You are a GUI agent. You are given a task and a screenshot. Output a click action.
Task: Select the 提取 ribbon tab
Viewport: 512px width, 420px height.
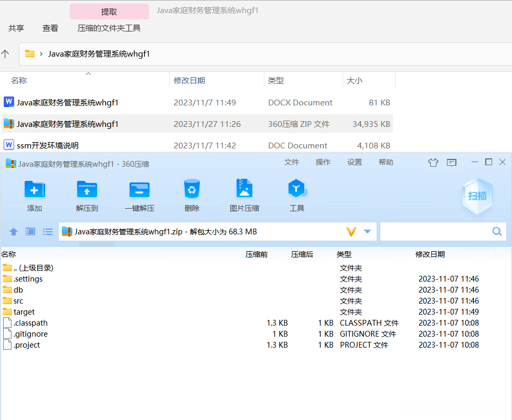coord(109,12)
